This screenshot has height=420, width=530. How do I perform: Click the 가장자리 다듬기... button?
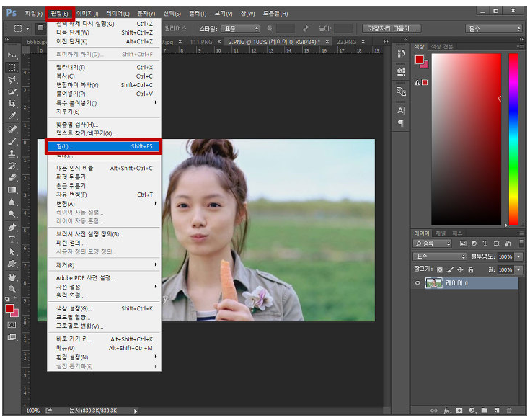[392, 28]
